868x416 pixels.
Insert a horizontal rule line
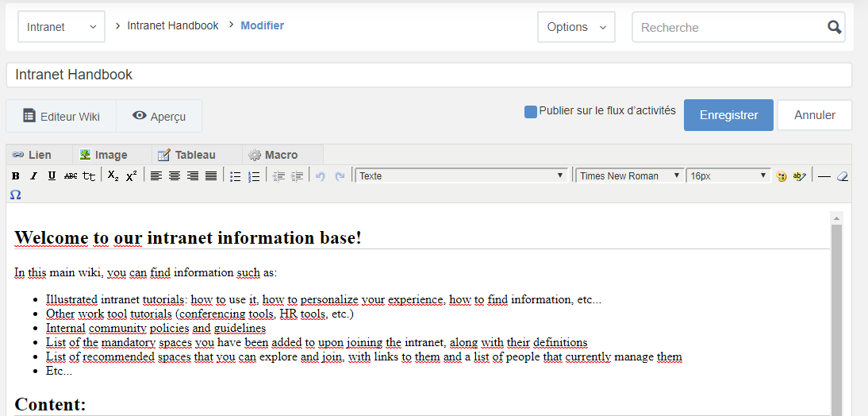pyautogui.click(x=824, y=176)
